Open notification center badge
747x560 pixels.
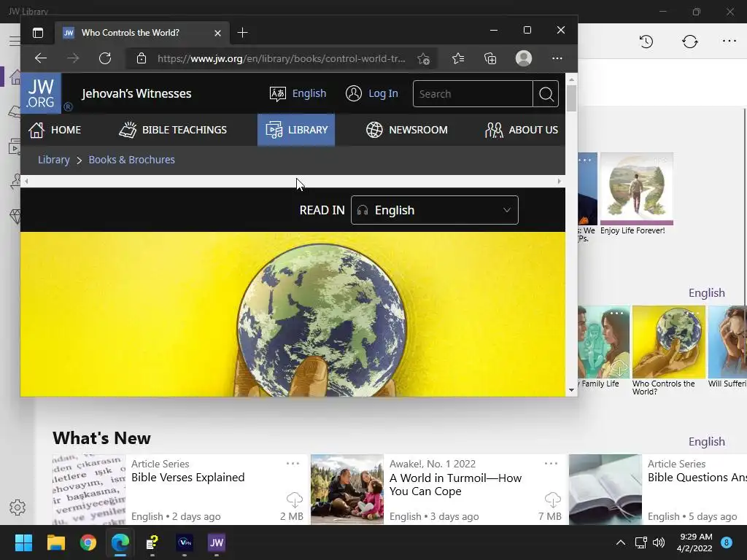coord(727,542)
